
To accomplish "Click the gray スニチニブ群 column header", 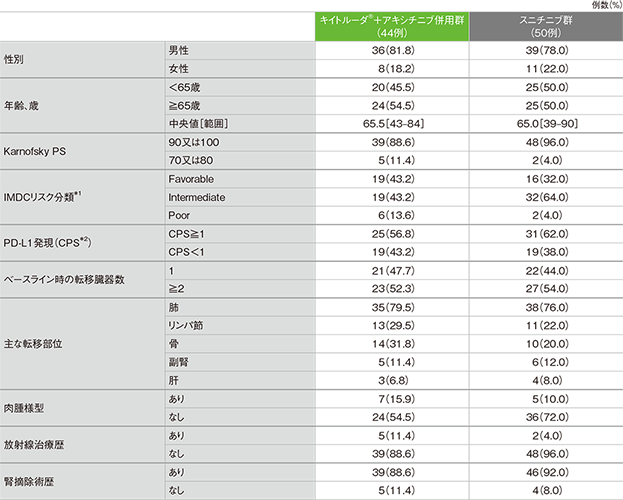I will [x=546, y=25].
